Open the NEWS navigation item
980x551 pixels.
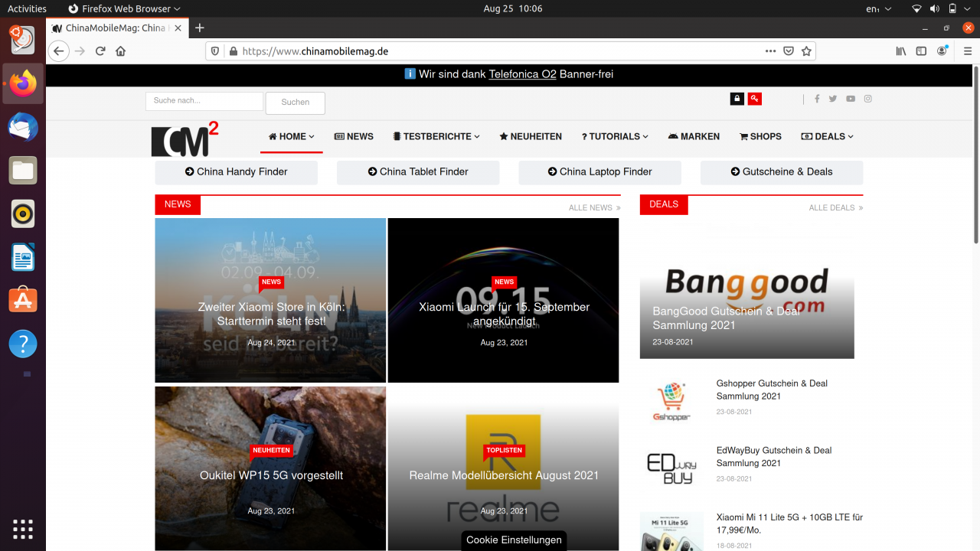point(354,137)
